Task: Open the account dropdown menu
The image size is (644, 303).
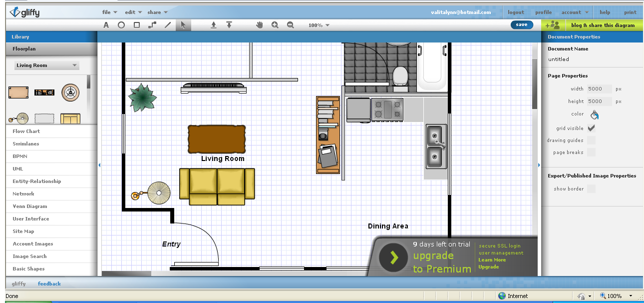Action: [x=575, y=12]
